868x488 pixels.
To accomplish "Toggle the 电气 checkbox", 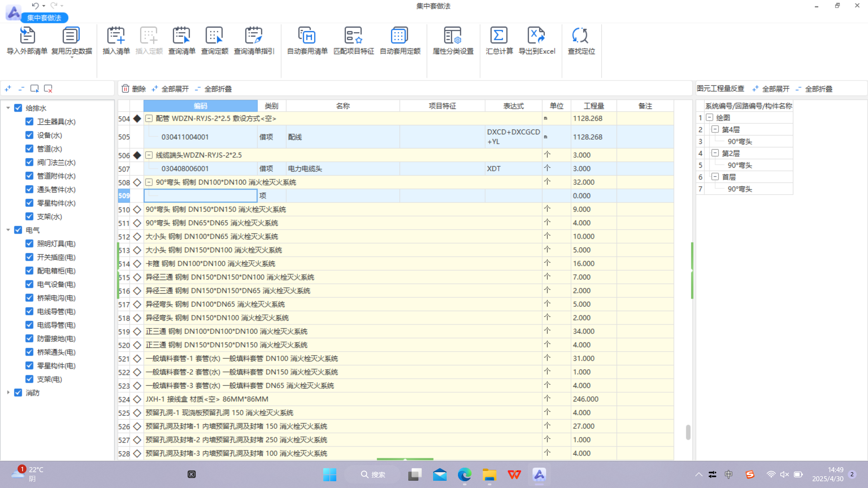I will point(18,230).
